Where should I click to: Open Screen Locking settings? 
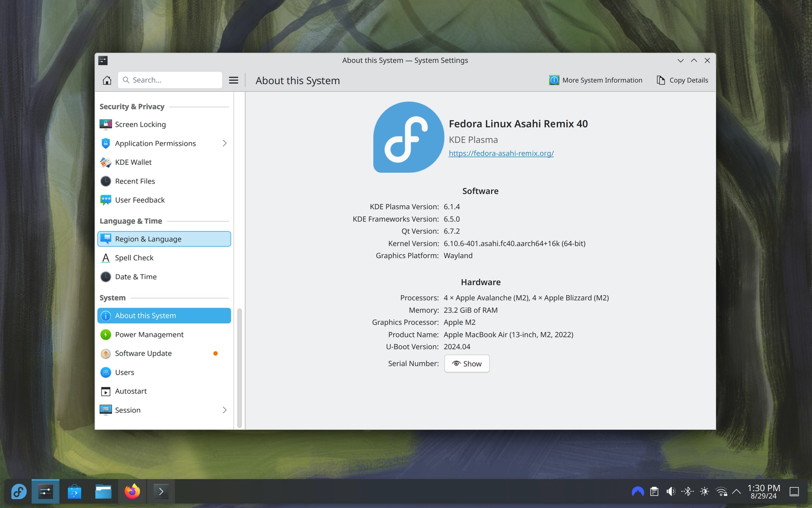[x=164, y=124]
